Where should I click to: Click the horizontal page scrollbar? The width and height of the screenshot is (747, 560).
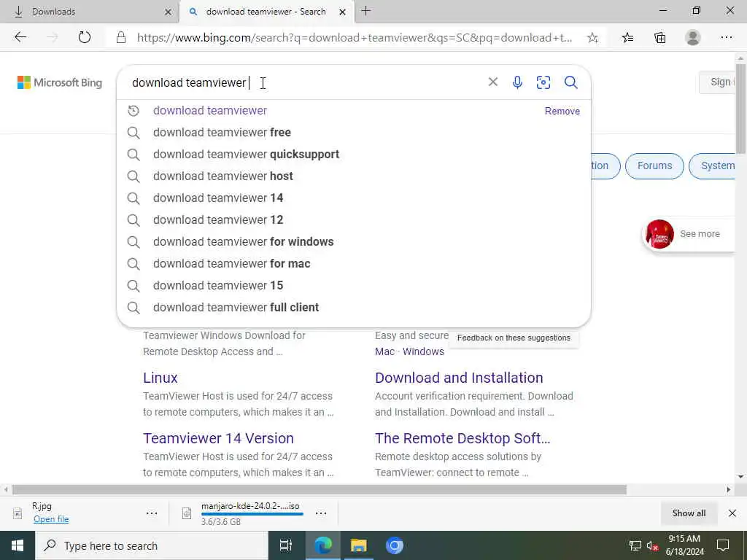click(x=320, y=489)
